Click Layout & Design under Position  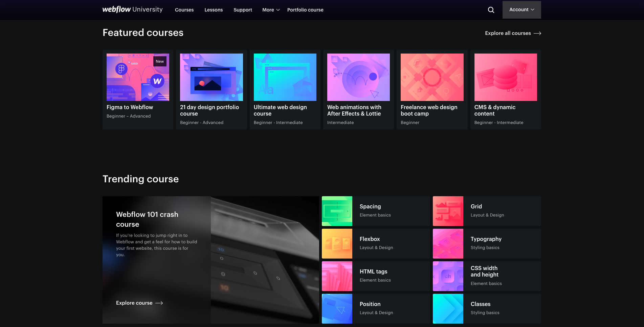(x=376, y=312)
